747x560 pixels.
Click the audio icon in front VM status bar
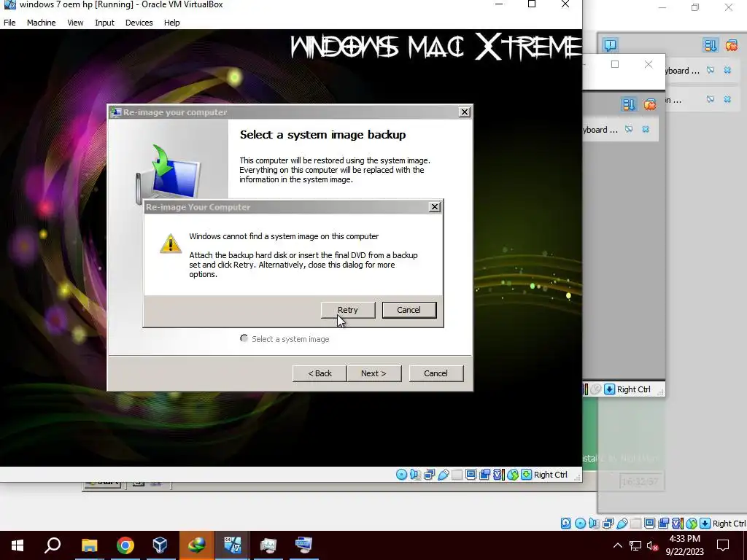click(x=415, y=475)
